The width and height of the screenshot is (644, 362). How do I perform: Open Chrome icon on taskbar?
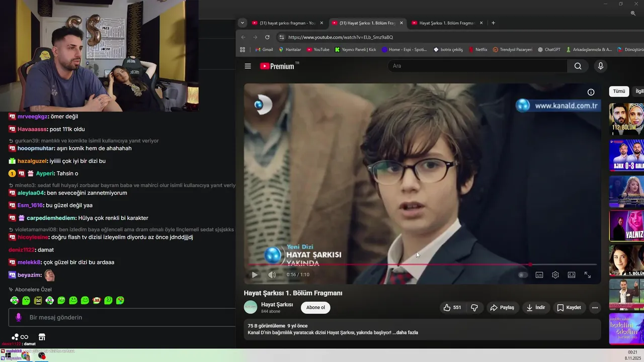[x=25, y=356]
